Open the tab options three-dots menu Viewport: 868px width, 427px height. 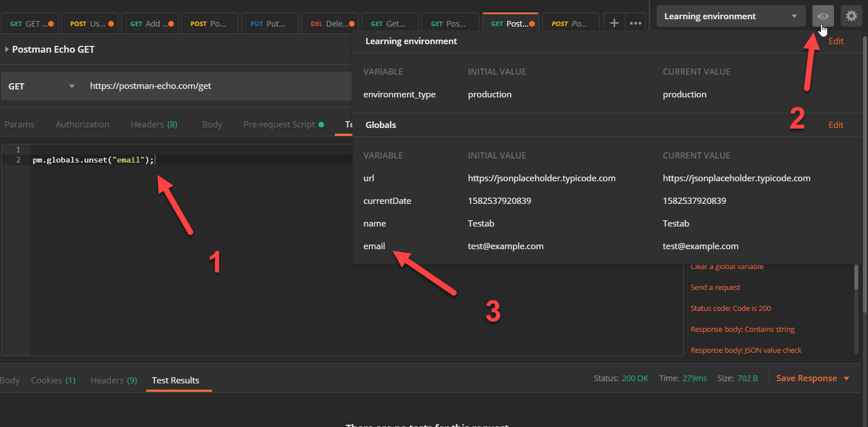point(636,23)
